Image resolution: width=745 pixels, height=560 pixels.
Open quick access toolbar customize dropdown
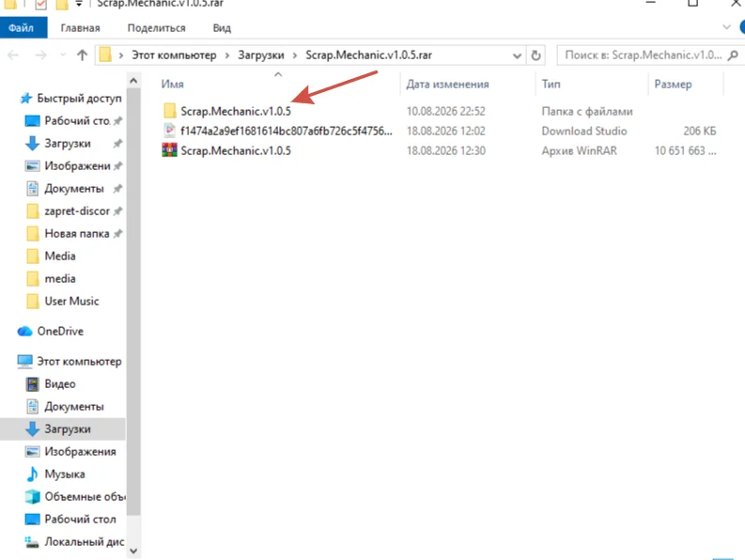click(78, 5)
